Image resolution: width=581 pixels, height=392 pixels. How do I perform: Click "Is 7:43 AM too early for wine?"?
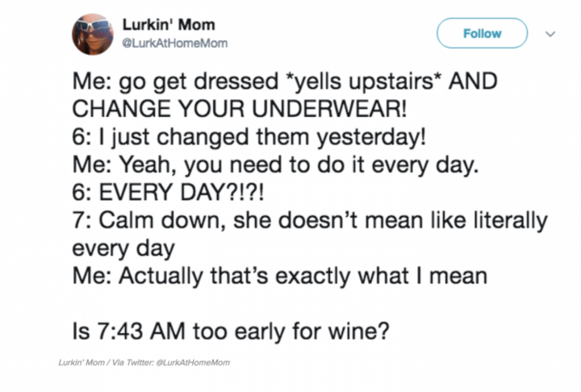point(231,331)
